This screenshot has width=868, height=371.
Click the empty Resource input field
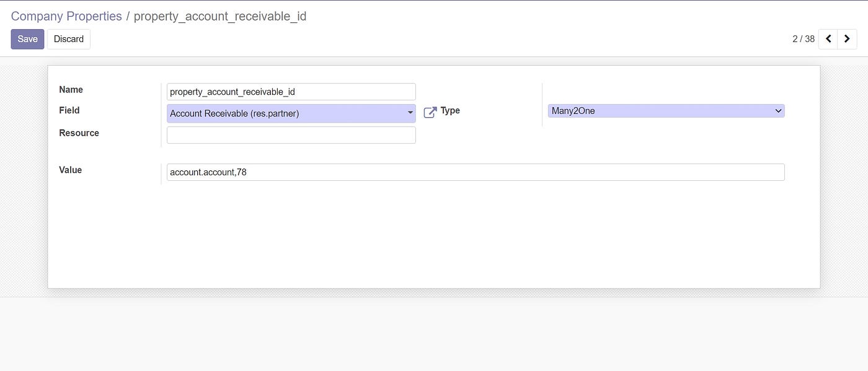pyautogui.click(x=291, y=135)
